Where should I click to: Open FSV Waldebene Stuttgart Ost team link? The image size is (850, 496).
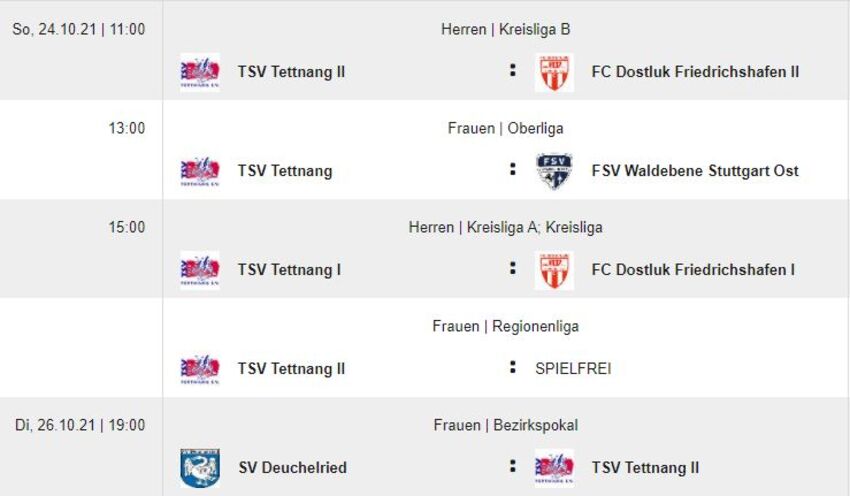coord(695,171)
